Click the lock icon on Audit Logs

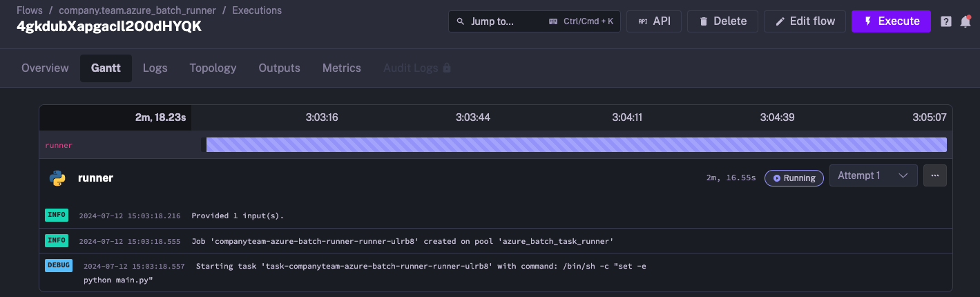pos(447,68)
